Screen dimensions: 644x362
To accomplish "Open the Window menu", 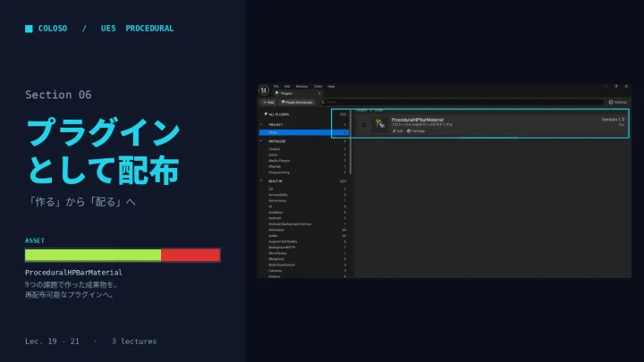I will 302,86.
